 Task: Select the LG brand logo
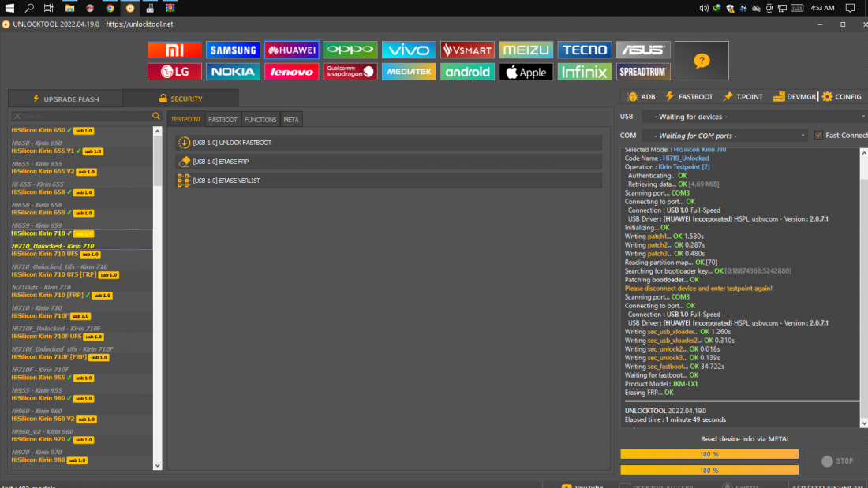pos(174,72)
